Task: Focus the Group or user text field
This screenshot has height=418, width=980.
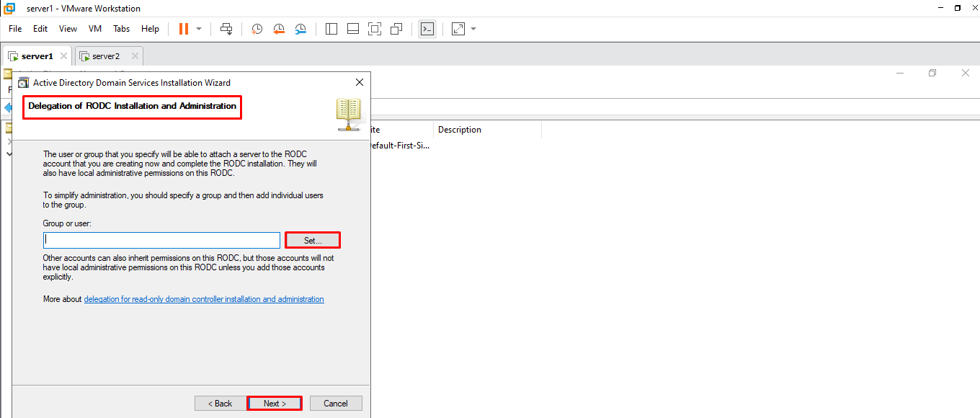Action: (x=161, y=240)
